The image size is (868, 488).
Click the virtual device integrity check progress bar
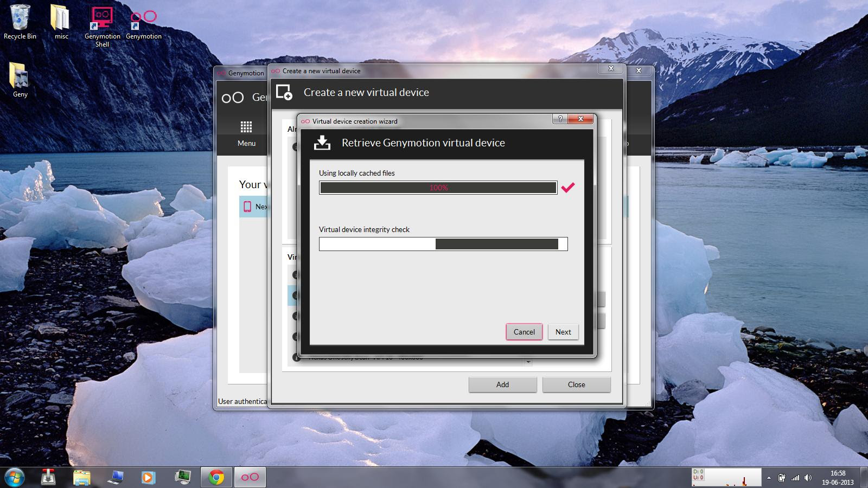(443, 244)
